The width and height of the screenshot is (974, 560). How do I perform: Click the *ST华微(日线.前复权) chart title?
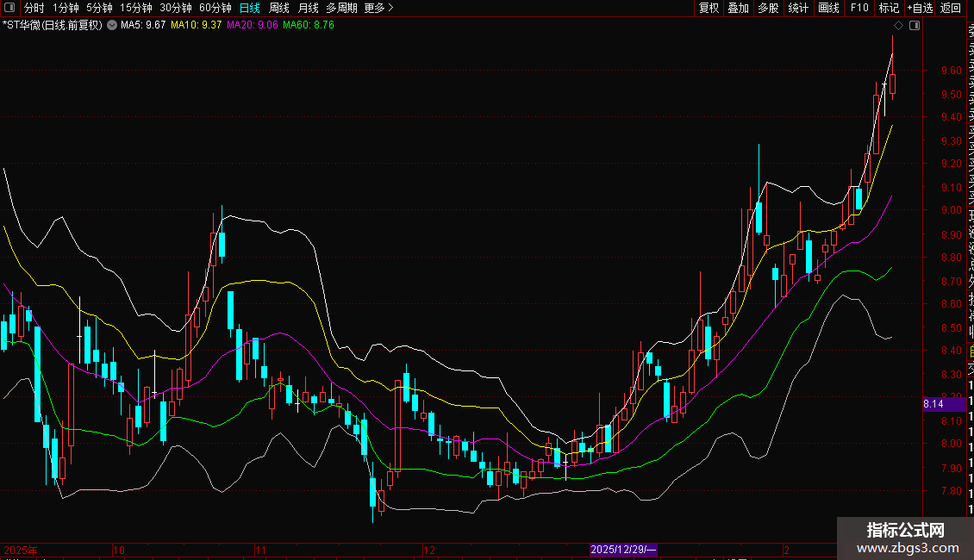(53, 26)
